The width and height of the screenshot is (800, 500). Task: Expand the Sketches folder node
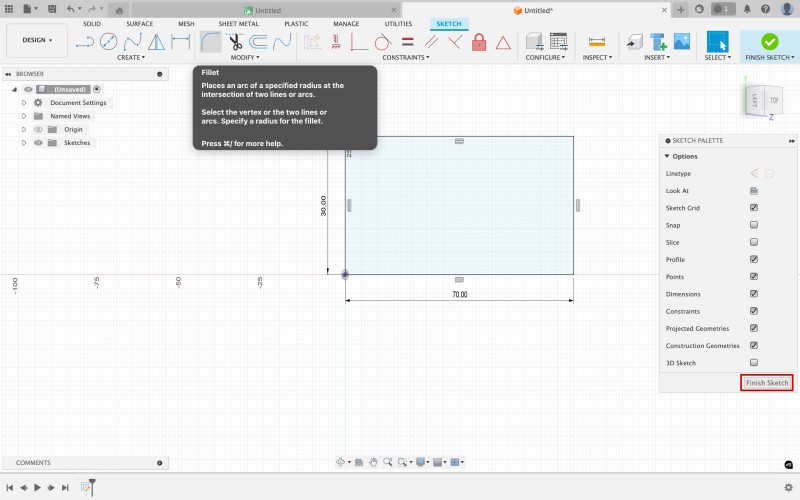(x=24, y=143)
